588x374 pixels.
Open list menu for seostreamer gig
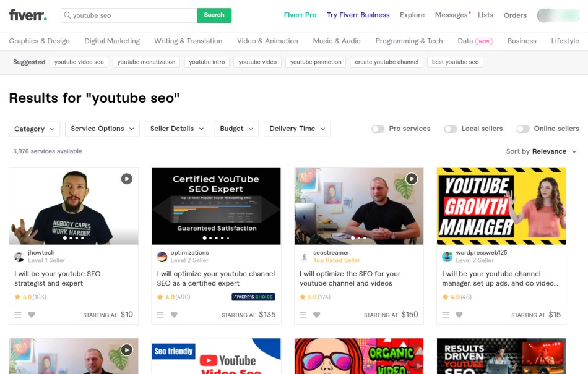click(x=303, y=315)
